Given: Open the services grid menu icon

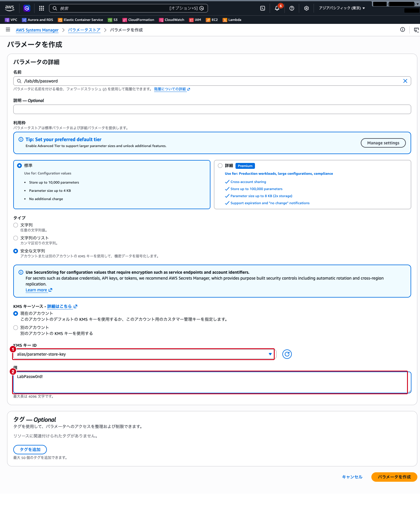Looking at the screenshot, I should coord(42,8).
